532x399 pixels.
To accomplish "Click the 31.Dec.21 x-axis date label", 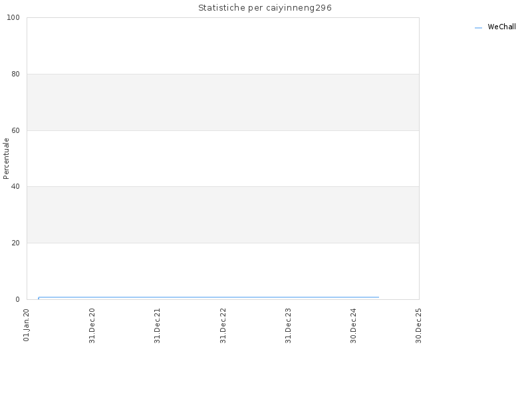I will coord(157,326).
